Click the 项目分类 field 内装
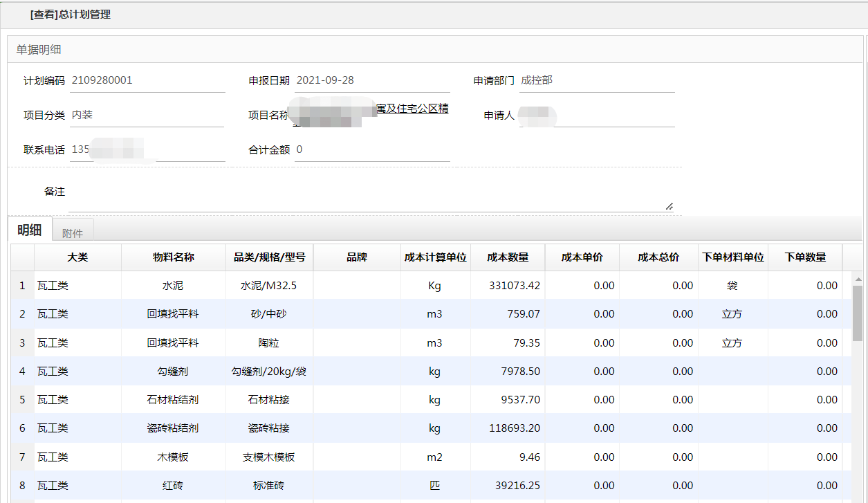The height and width of the screenshot is (503, 868). click(147, 115)
